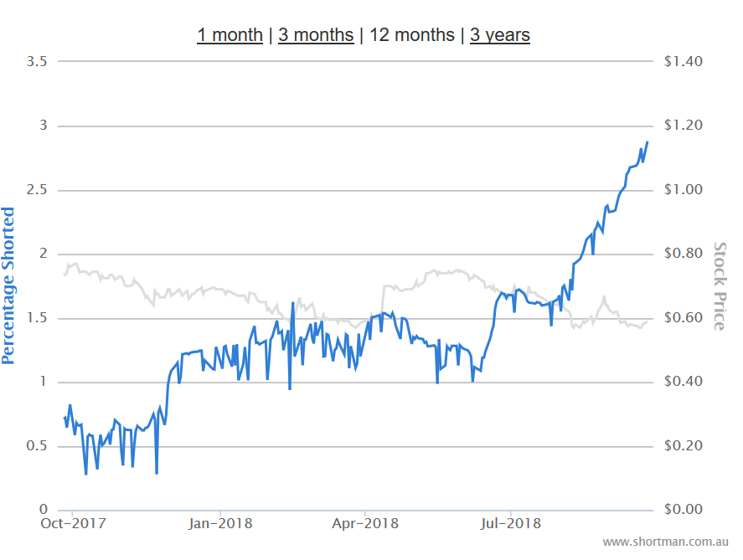
Task: Select the 3 months time range
Action: [x=316, y=35]
